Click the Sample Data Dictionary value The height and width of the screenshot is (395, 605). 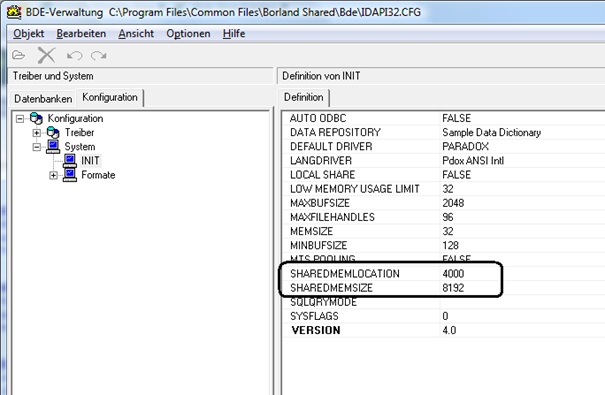pos(492,133)
